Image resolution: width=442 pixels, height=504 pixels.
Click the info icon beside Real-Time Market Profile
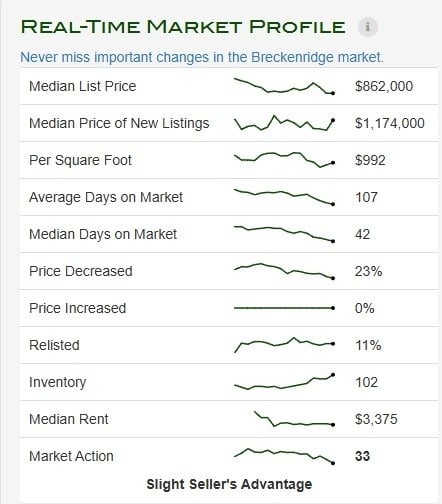coord(368,27)
